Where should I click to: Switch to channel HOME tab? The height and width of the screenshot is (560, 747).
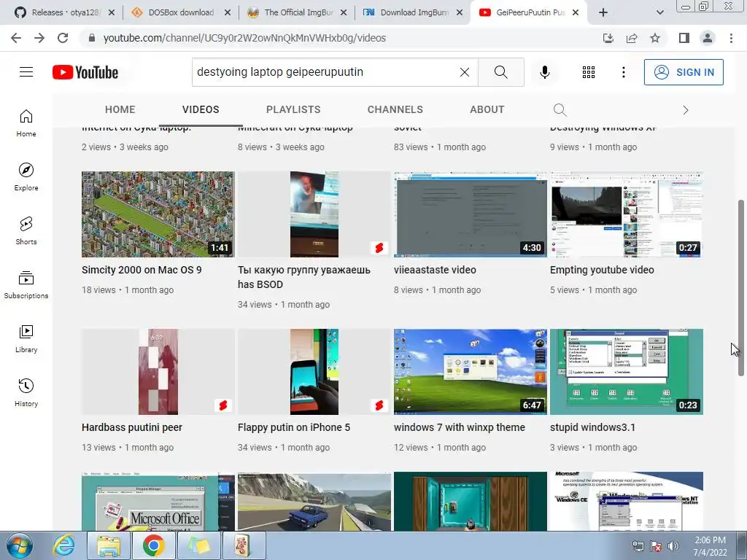pos(120,109)
